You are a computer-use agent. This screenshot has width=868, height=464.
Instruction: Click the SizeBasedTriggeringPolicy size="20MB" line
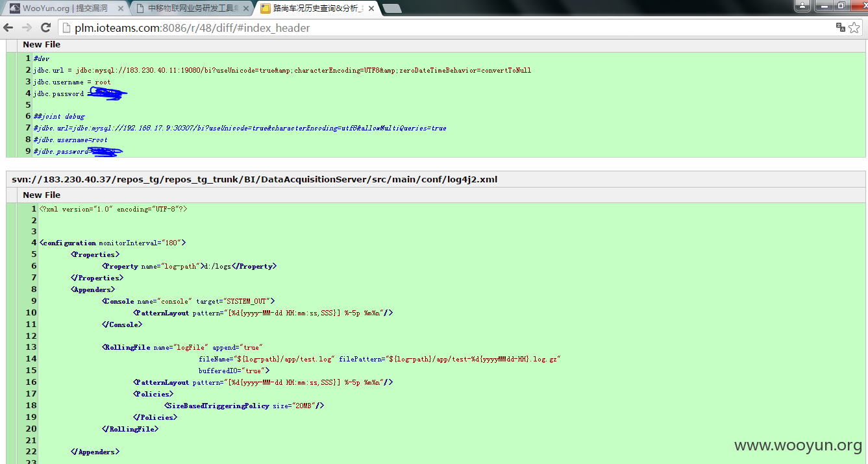tap(244, 406)
